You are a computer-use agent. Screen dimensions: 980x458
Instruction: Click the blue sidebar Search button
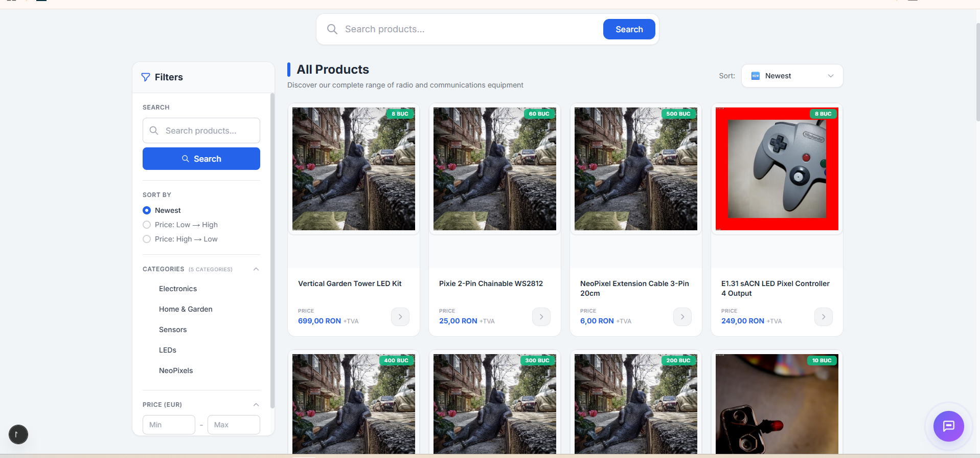pyautogui.click(x=201, y=159)
